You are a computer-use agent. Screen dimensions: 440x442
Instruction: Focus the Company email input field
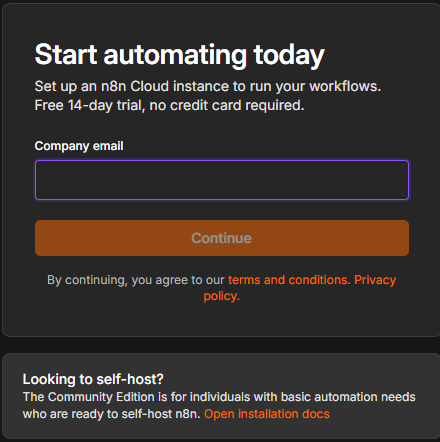pos(222,180)
